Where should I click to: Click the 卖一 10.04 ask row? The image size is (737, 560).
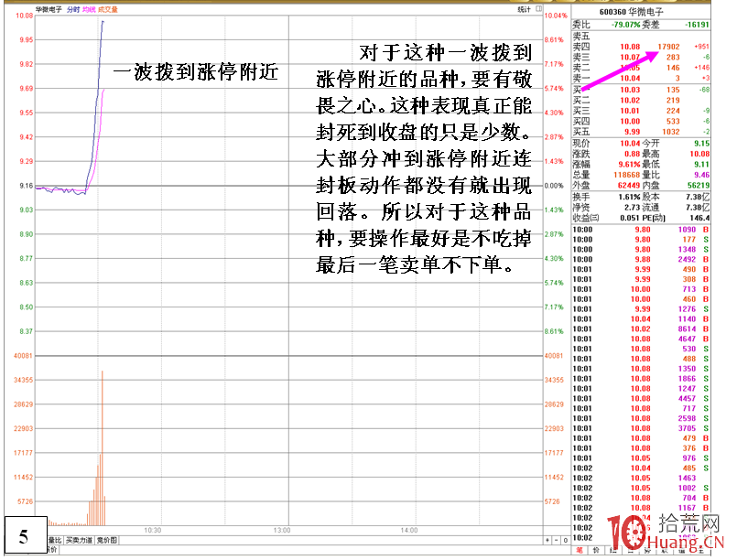click(641, 78)
